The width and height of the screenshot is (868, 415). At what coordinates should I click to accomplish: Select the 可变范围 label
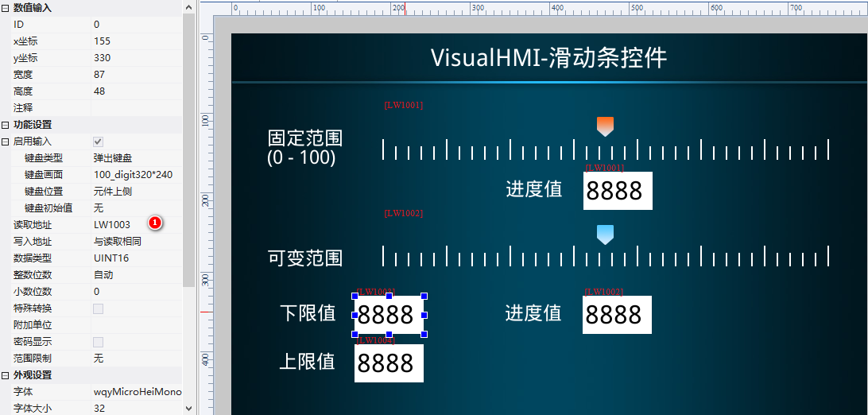305,258
